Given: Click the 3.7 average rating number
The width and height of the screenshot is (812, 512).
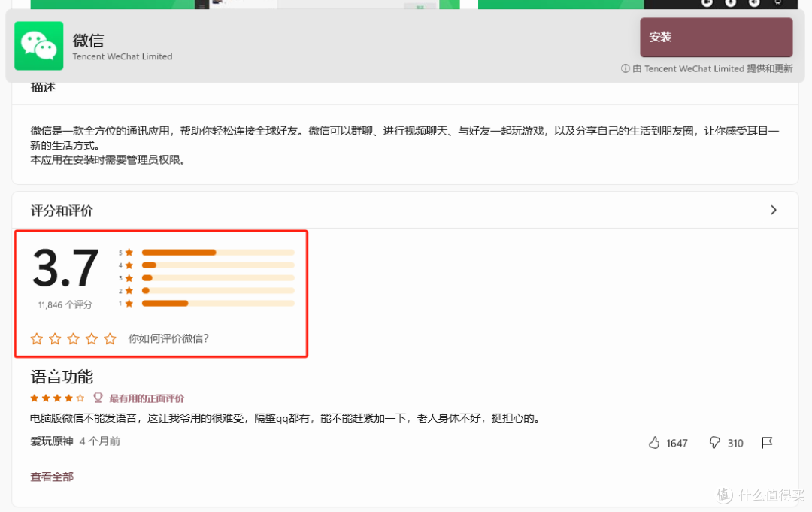Looking at the screenshot, I should [65, 268].
